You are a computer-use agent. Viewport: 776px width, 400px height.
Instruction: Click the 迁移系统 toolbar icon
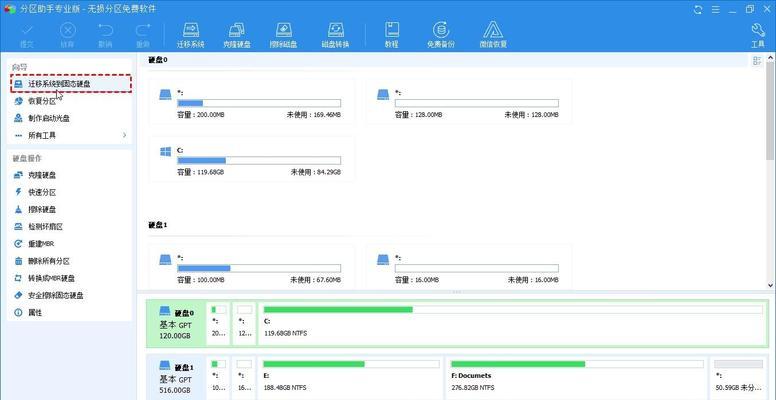tap(191, 35)
